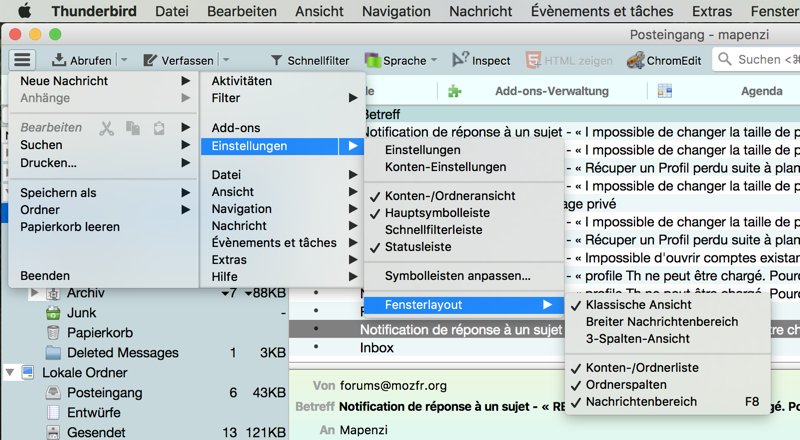The image size is (800, 440).
Task: Click the forums@mozfr.org sender address
Action: pyautogui.click(x=393, y=386)
